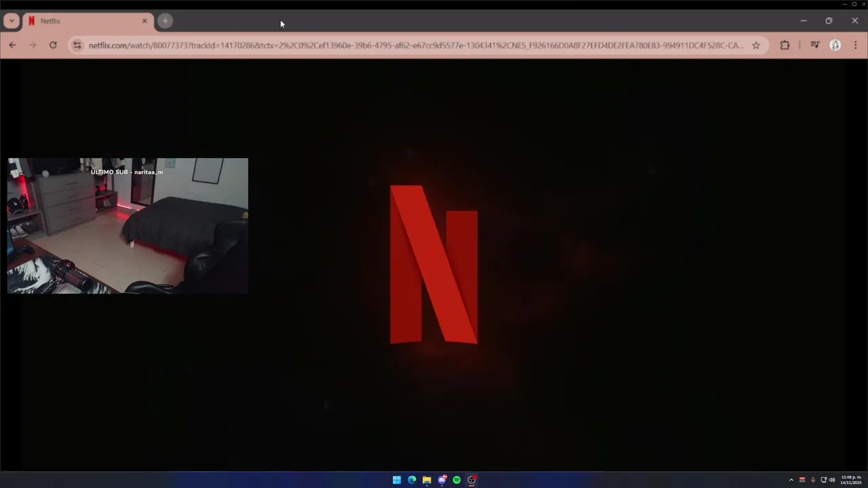
Task: Open the media controls button
Action: [x=815, y=45]
